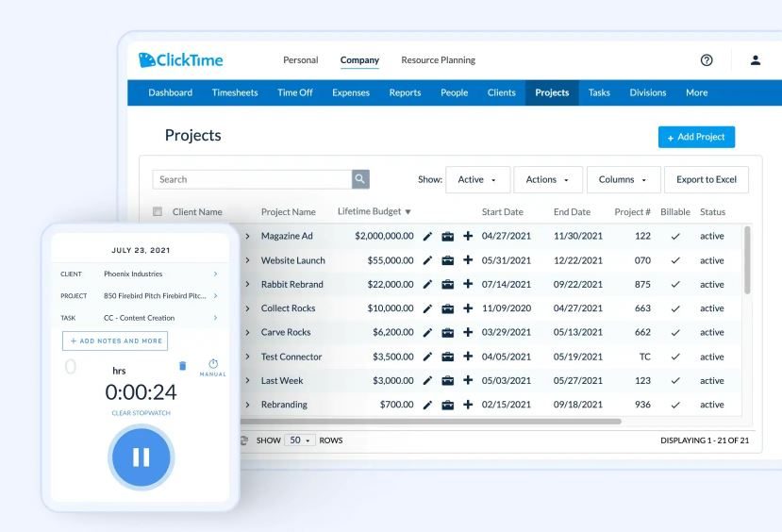Click Add Notes and More button
Image resolution: width=782 pixels, height=532 pixels.
[x=115, y=341]
